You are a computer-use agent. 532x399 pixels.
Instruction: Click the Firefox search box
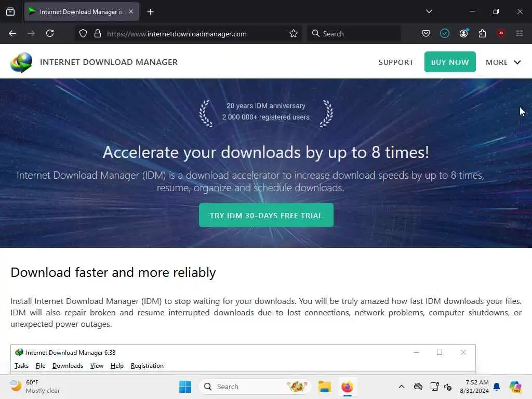pos(354,34)
